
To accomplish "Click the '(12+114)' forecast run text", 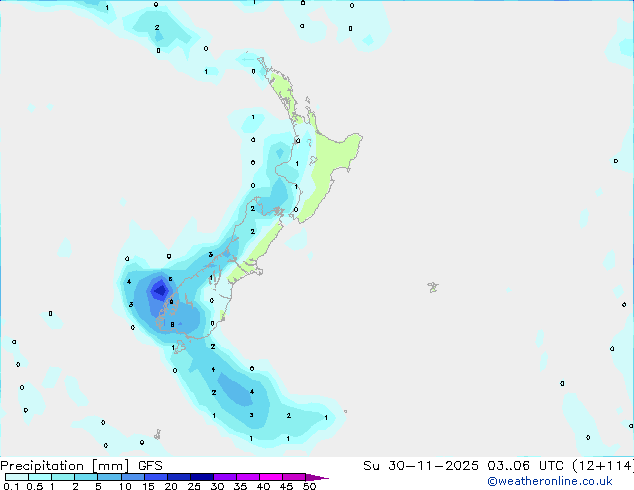I will [603, 466].
